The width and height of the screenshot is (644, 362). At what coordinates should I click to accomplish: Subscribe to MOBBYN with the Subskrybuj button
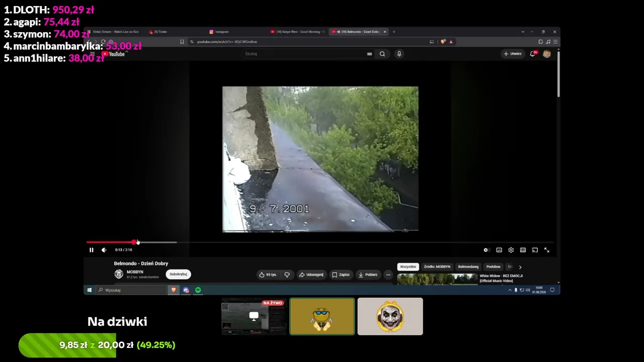(x=178, y=274)
